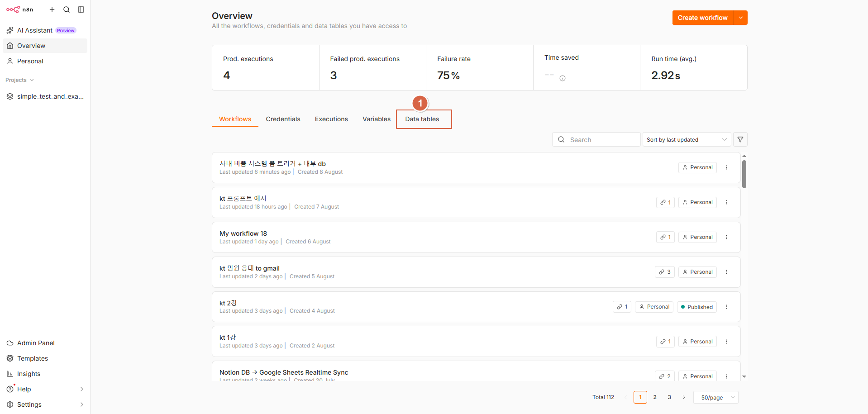868x414 pixels.
Task: Open search with the magnifier icon in sidebar
Action: pyautogui.click(x=67, y=10)
